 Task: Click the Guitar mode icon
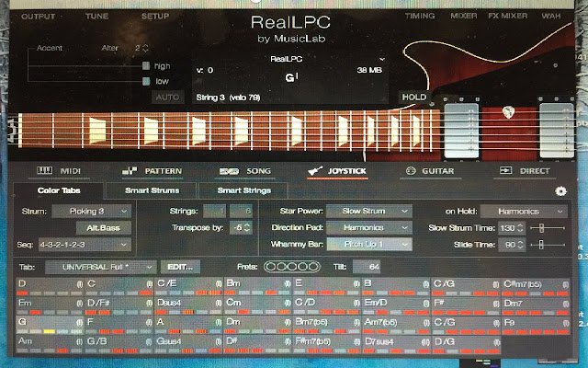point(411,171)
